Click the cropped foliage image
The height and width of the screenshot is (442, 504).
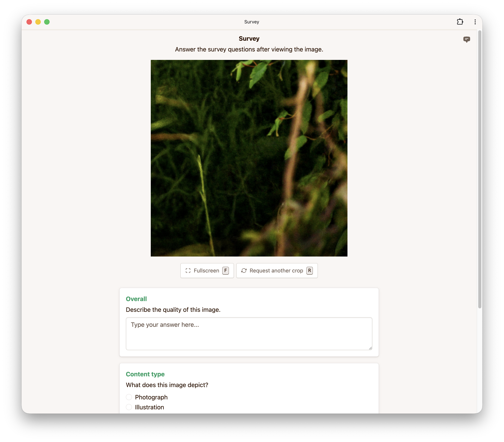pyautogui.click(x=249, y=158)
